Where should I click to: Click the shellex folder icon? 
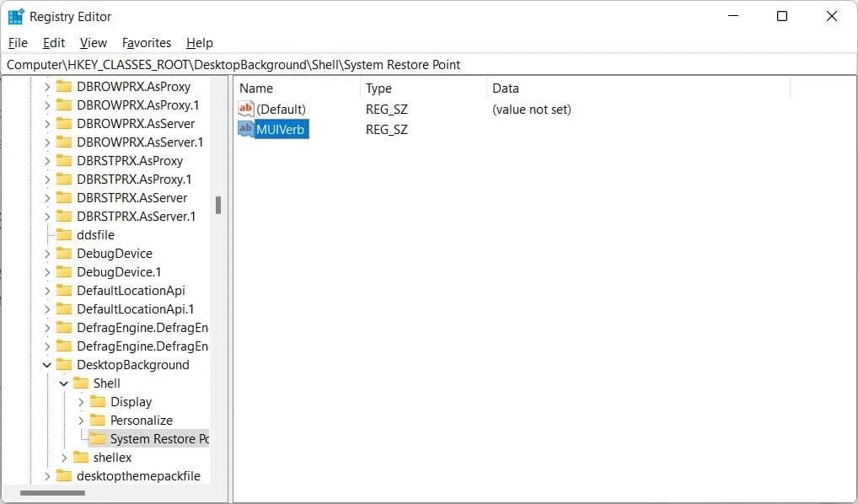coord(82,457)
